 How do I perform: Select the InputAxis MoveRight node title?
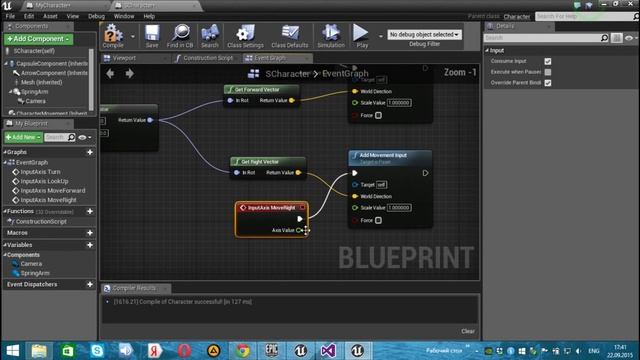point(271,208)
